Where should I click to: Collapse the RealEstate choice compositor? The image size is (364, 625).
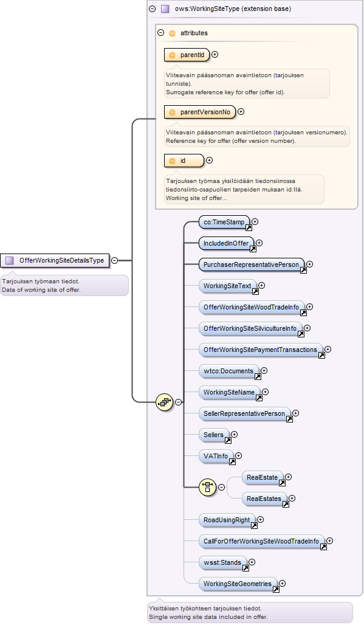point(221,487)
